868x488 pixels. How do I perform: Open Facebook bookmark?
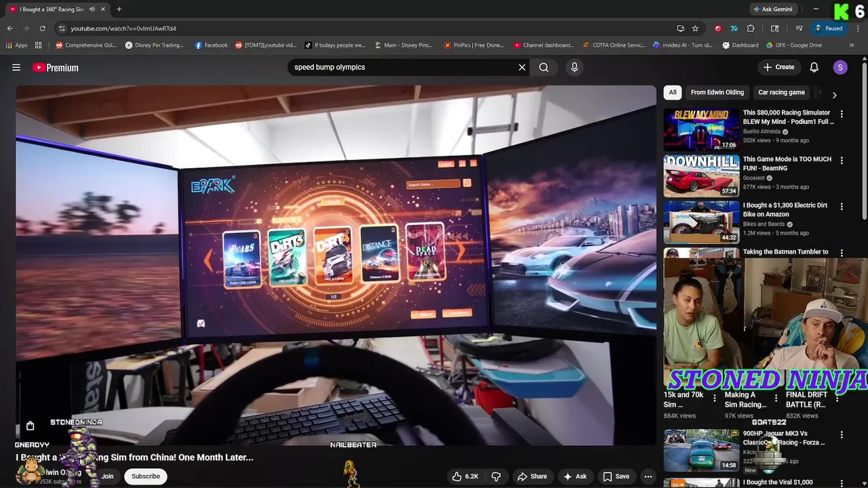pyautogui.click(x=212, y=45)
